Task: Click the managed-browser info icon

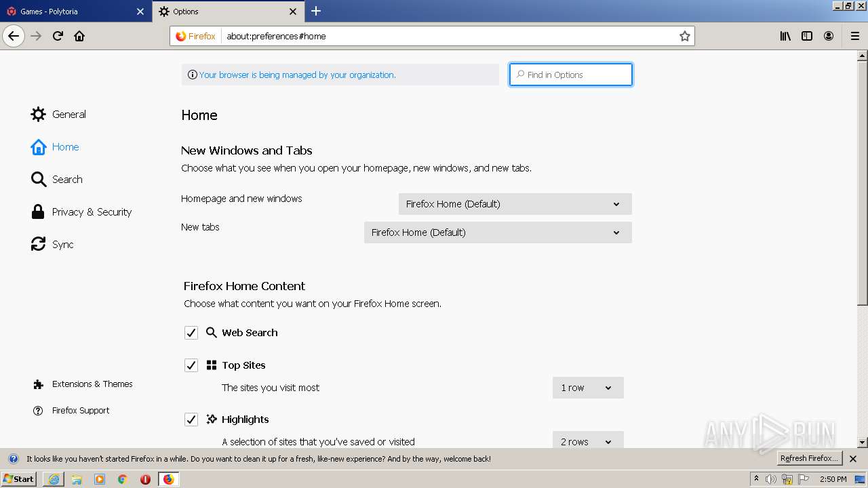Action: click(193, 75)
